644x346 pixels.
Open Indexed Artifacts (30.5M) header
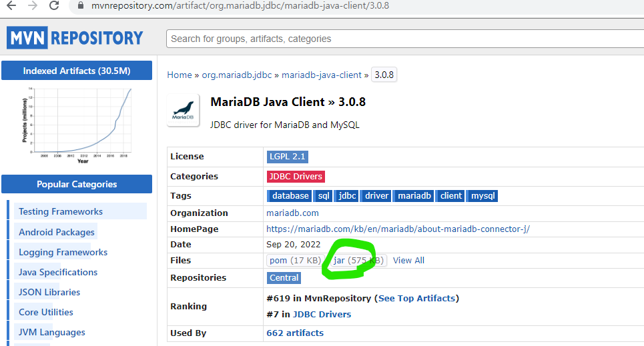coord(77,71)
